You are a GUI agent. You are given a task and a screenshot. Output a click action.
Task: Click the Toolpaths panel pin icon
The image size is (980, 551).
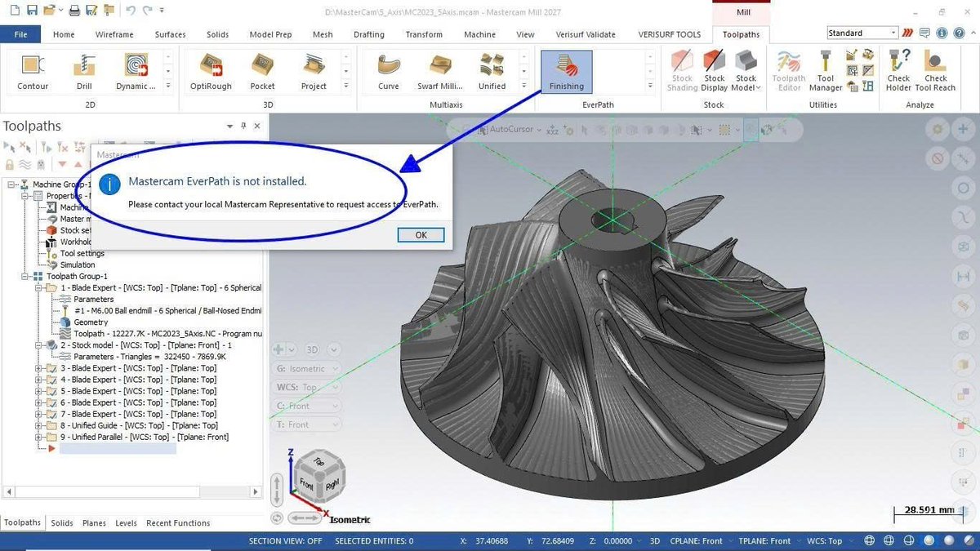244,126
